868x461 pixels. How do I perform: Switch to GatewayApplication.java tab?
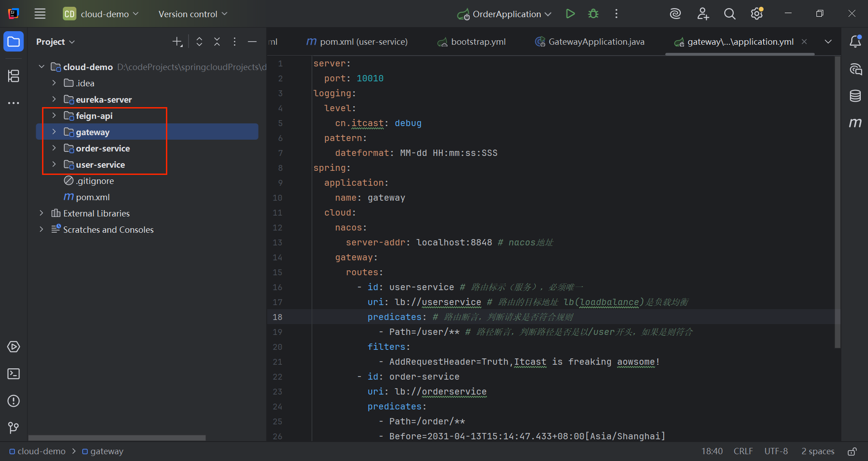(x=590, y=42)
